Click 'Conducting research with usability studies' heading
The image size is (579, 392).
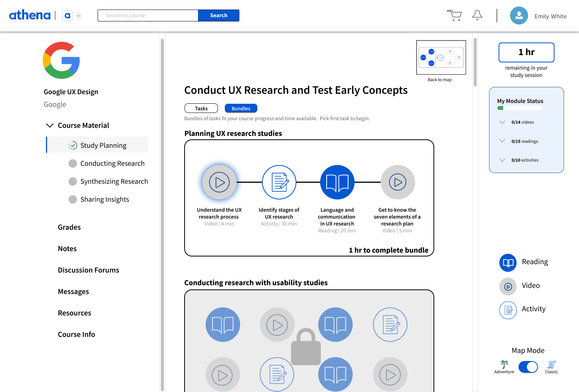coord(256,283)
